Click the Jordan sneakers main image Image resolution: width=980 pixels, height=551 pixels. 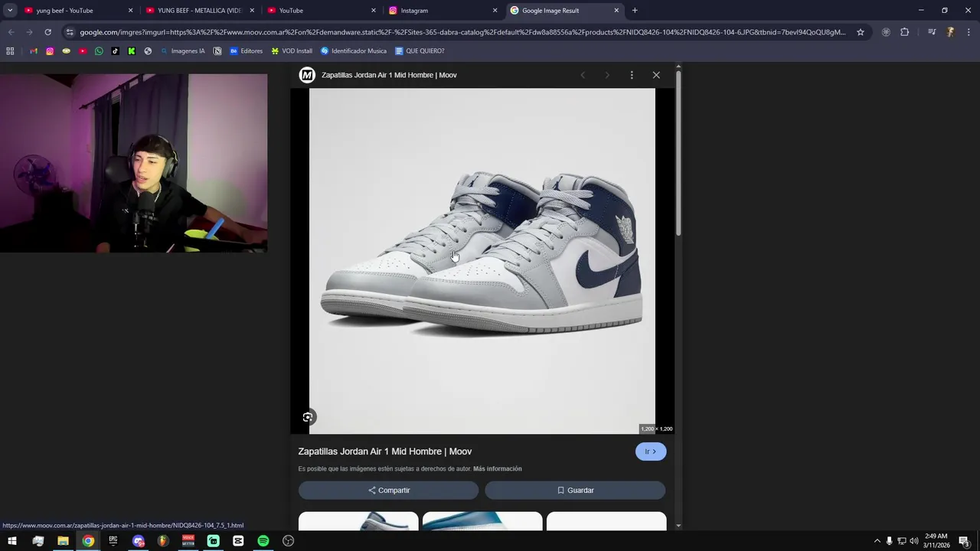[482, 261]
